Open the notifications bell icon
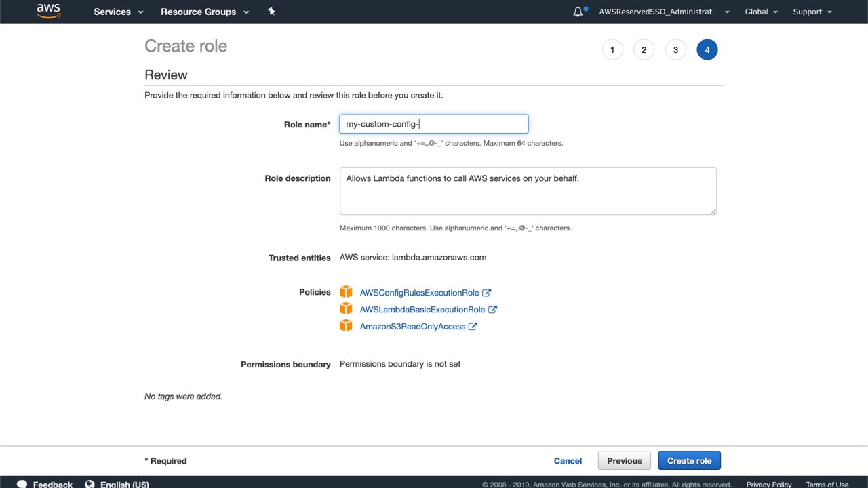This screenshot has width=868, height=488. (x=578, y=12)
